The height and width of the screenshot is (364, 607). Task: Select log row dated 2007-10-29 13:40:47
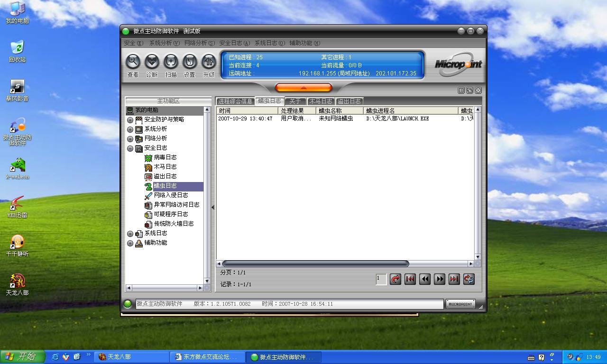click(345, 118)
